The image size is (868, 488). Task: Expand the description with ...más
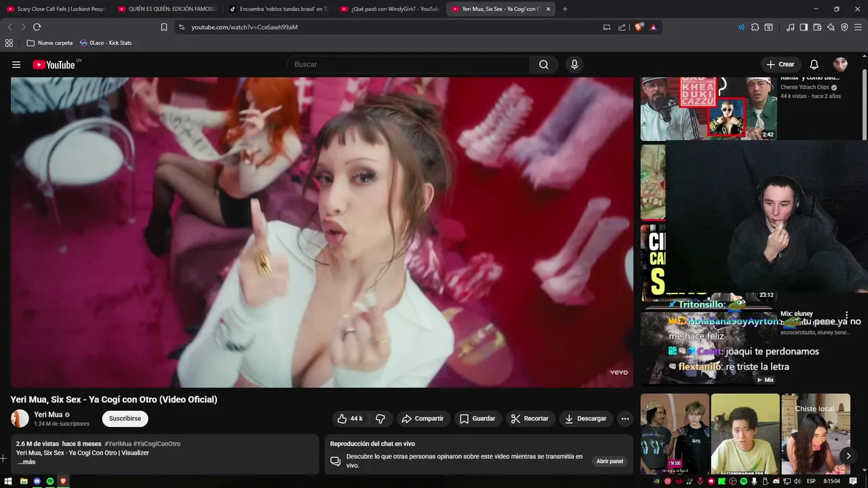click(26, 462)
